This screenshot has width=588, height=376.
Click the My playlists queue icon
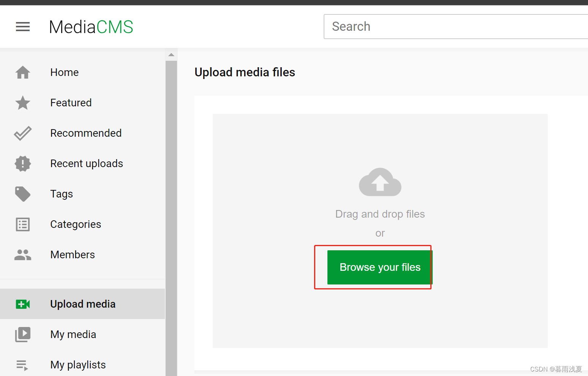22,365
